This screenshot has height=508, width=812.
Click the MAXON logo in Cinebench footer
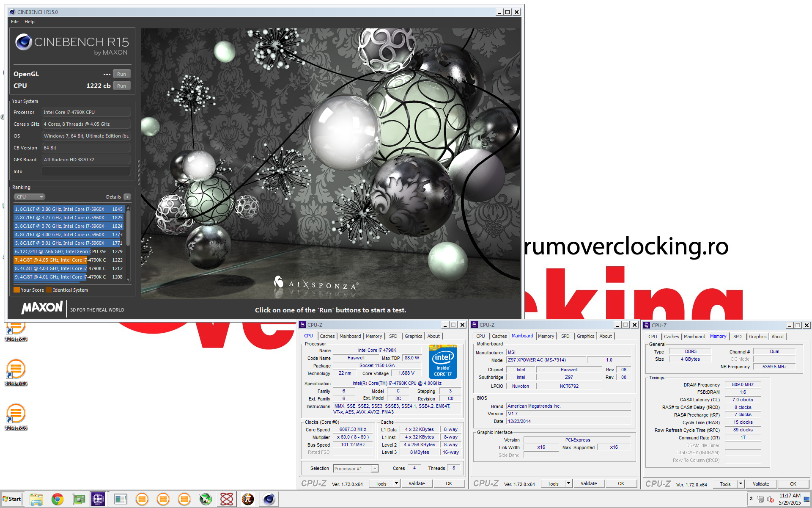[x=42, y=307]
